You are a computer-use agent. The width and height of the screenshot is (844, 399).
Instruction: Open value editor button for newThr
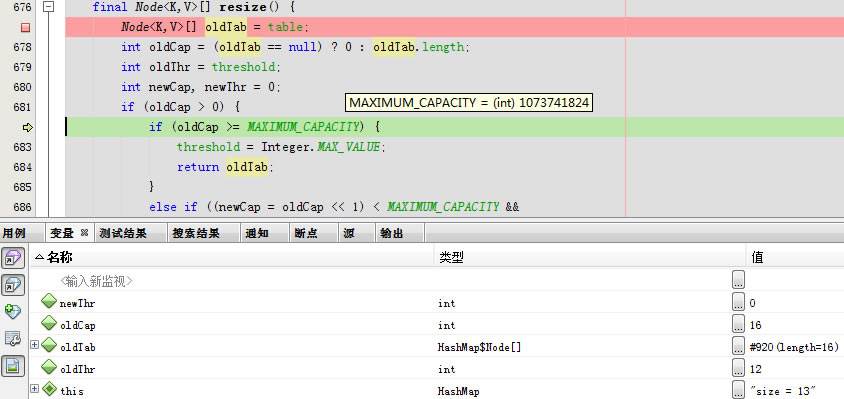738,302
